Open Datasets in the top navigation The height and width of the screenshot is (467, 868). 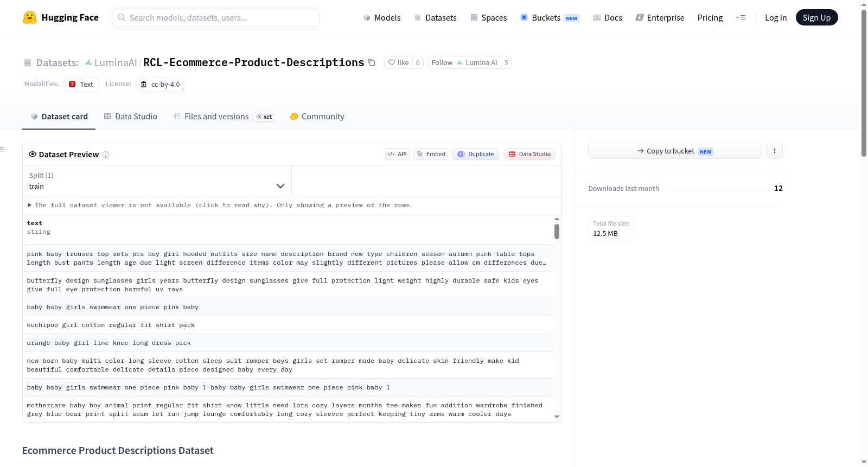tap(435, 17)
